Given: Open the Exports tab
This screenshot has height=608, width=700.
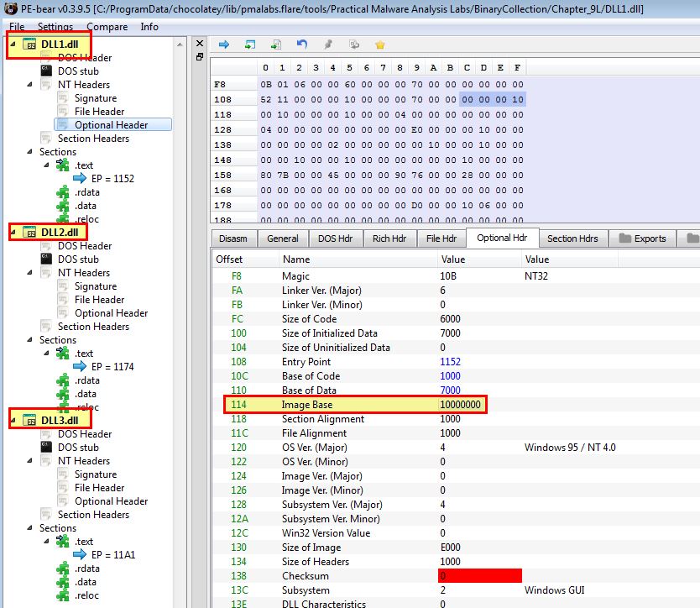Looking at the screenshot, I should point(642,238).
